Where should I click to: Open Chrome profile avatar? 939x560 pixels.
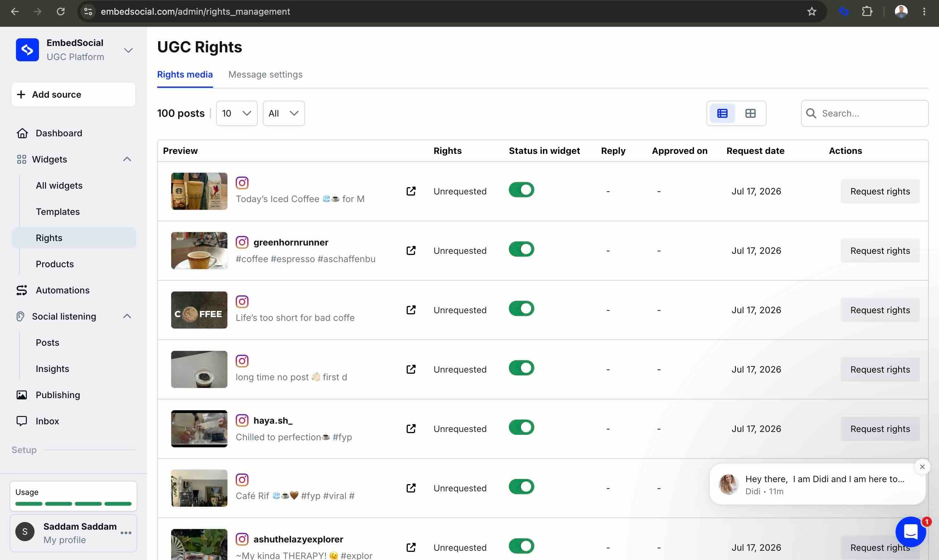point(901,12)
